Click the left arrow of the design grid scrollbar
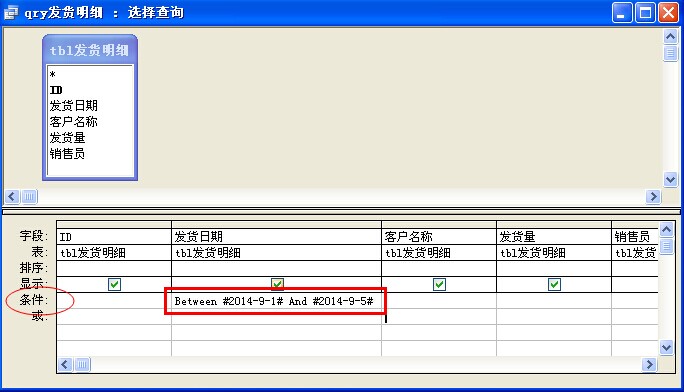The image size is (684, 392). tap(65, 364)
